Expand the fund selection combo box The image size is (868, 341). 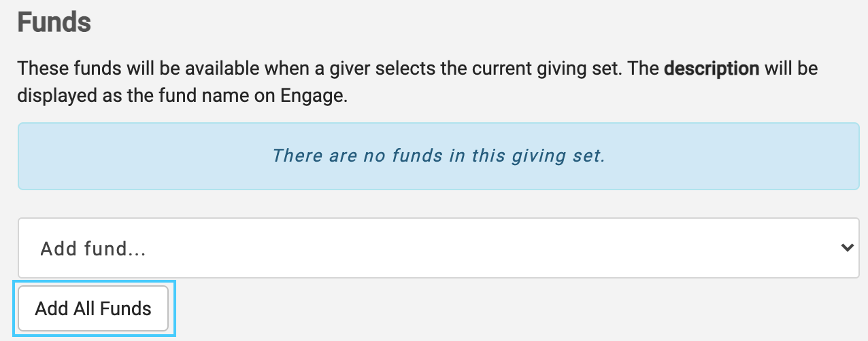[x=438, y=248]
